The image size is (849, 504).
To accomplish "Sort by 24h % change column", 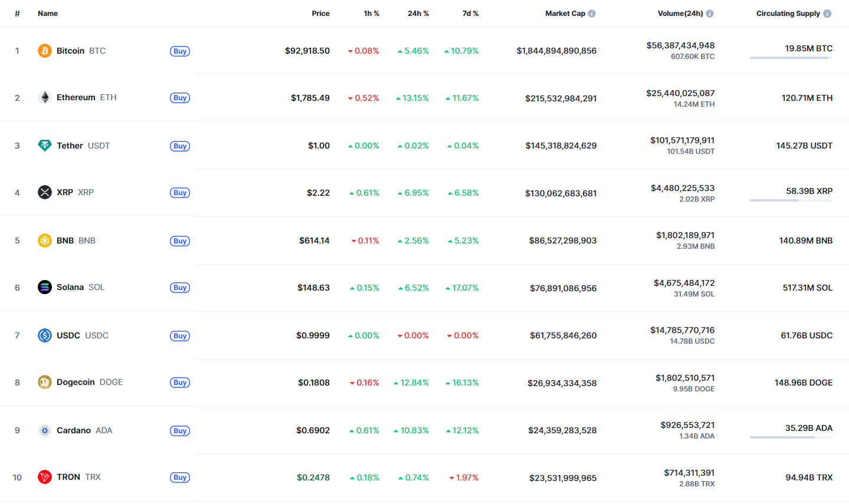I will (x=418, y=14).
